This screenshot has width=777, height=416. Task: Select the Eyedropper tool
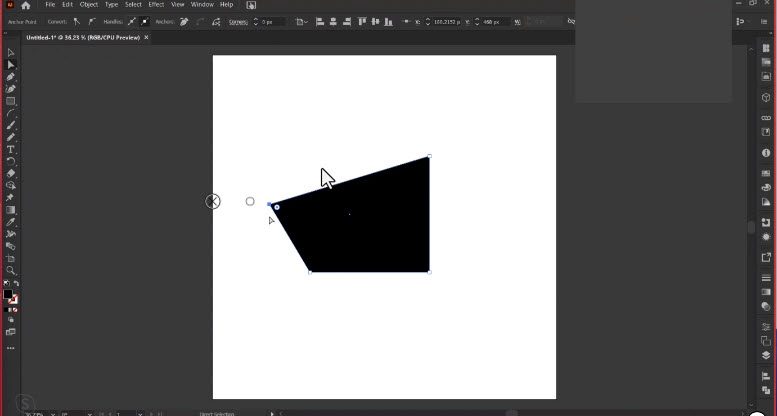point(10,222)
